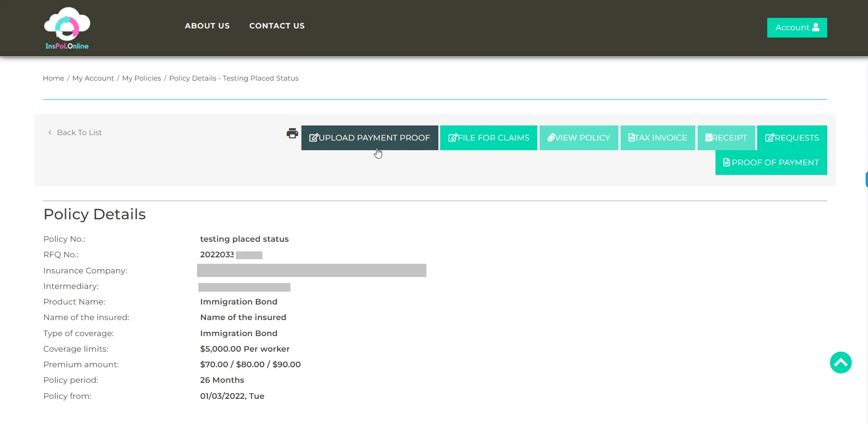Click the coverage limit '$5,000.00 Per worker'
The width and height of the screenshot is (868, 424).
pos(245,349)
